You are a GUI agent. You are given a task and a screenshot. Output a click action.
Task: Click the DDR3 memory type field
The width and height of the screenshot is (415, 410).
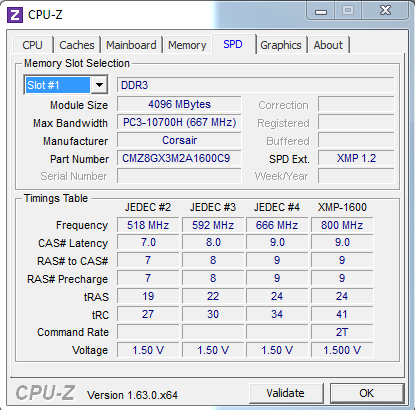(x=256, y=85)
